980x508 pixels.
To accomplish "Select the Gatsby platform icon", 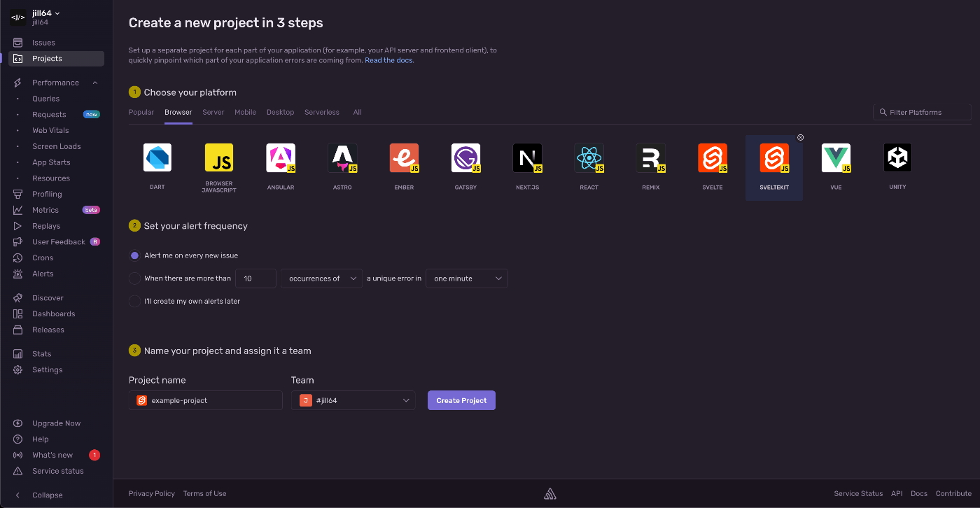I will pyautogui.click(x=465, y=157).
